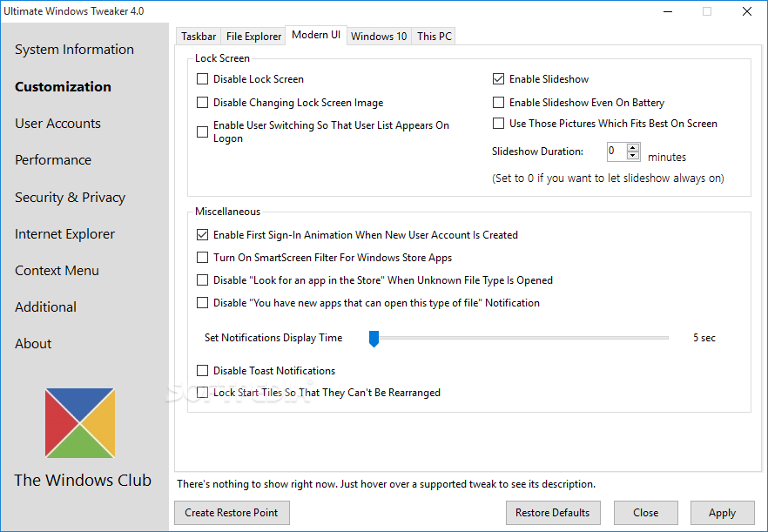Close the window via title bar X
The width and height of the screenshot is (768, 532).
tap(746, 11)
